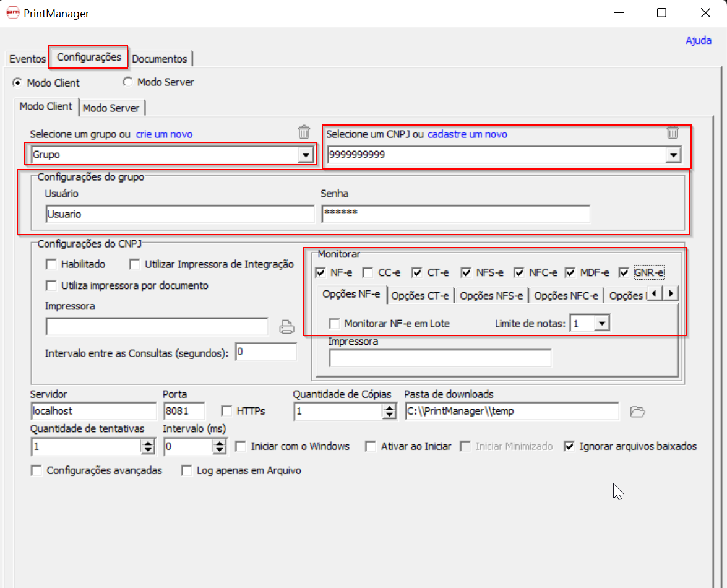The width and height of the screenshot is (727, 588).
Task: Open the Opções CT-e tab
Action: tap(420, 295)
